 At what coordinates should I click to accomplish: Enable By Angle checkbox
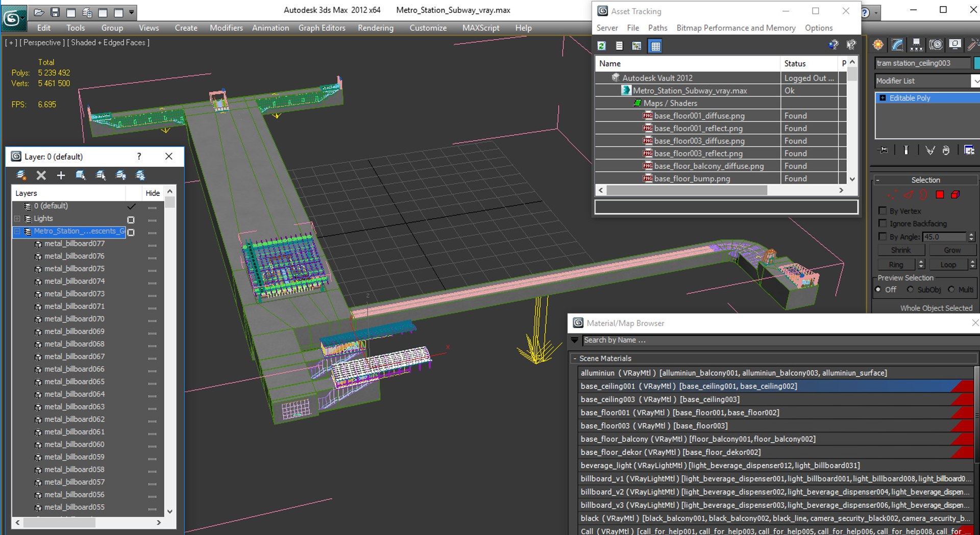[882, 237]
